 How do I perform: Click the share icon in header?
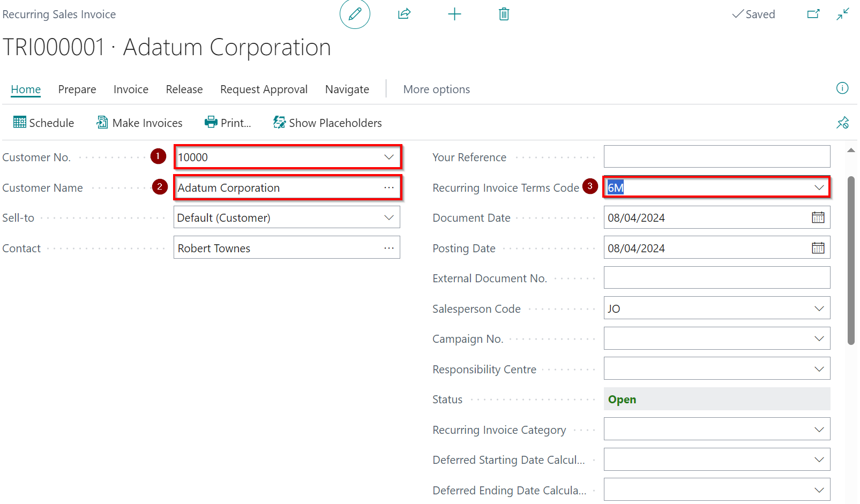[x=404, y=14]
